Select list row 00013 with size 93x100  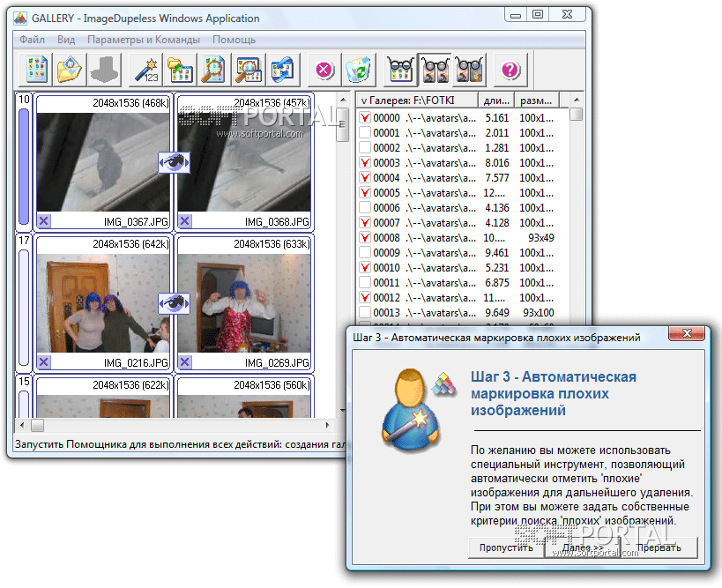[x=463, y=312]
